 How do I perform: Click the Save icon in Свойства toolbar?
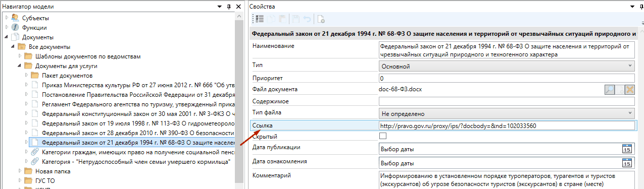coord(296,19)
